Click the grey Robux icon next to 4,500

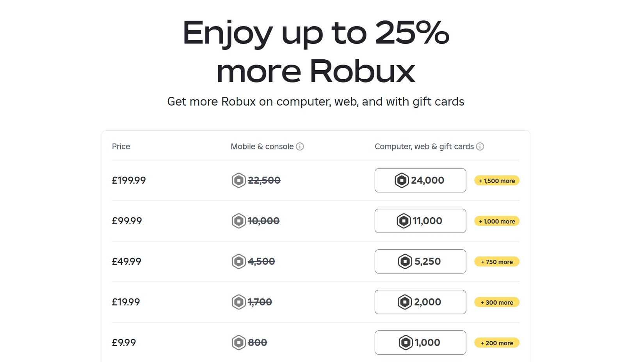238,261
